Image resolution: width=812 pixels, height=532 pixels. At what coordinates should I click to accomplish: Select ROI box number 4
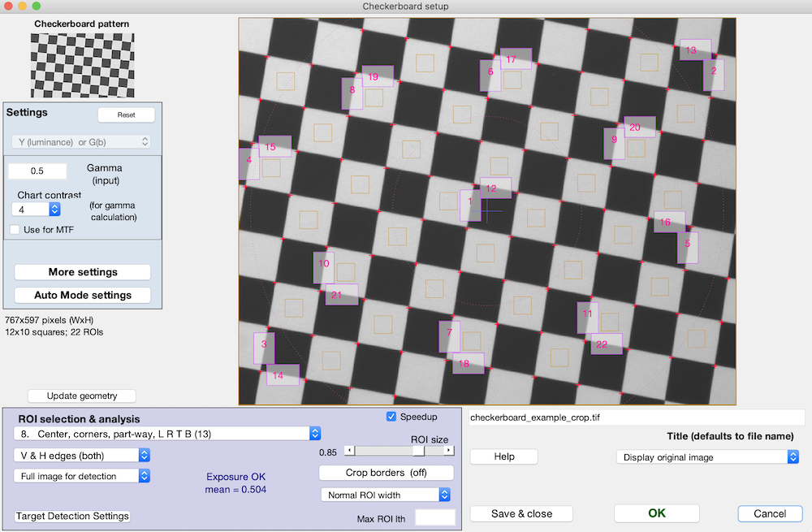click(249, 164)
